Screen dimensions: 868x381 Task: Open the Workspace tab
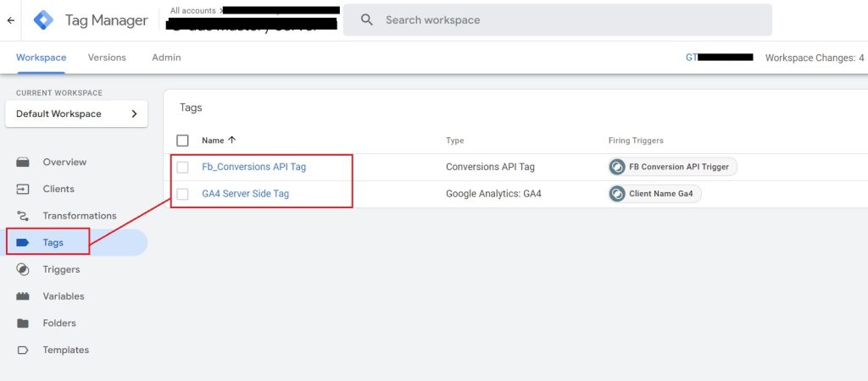41,58
